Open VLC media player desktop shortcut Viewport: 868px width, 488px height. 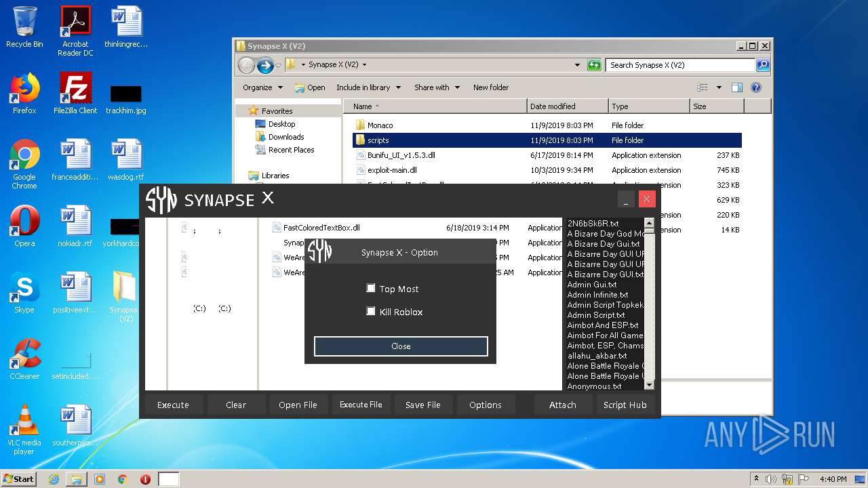pyautogui.click(x=24, y=430)
